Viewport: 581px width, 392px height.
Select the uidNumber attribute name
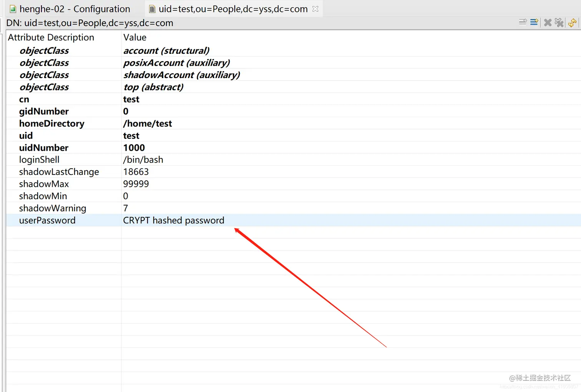point(44,148)
